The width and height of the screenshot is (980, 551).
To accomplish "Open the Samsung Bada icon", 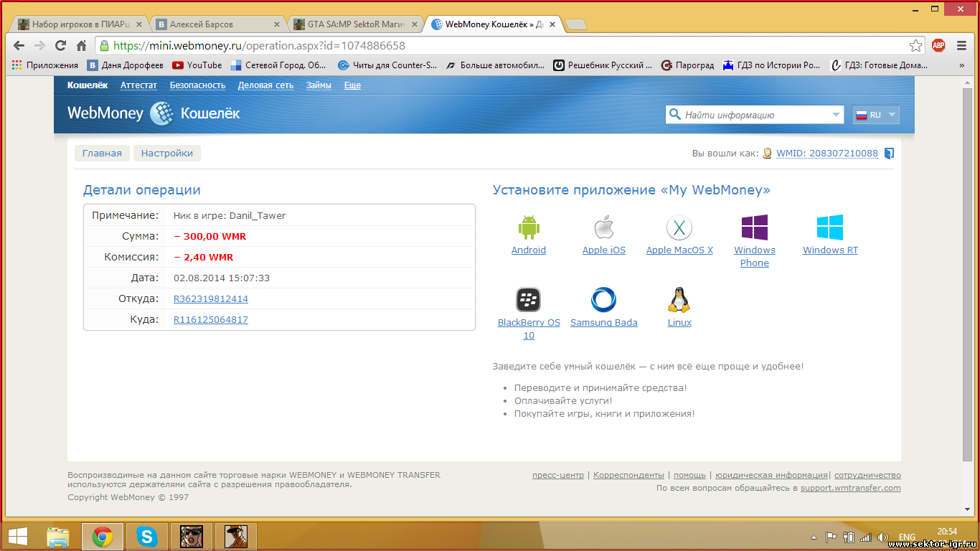I will pos(604,300).
